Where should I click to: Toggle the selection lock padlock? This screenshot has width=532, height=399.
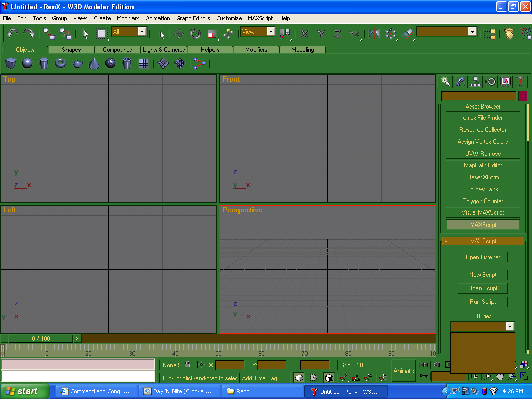point(187,365)
